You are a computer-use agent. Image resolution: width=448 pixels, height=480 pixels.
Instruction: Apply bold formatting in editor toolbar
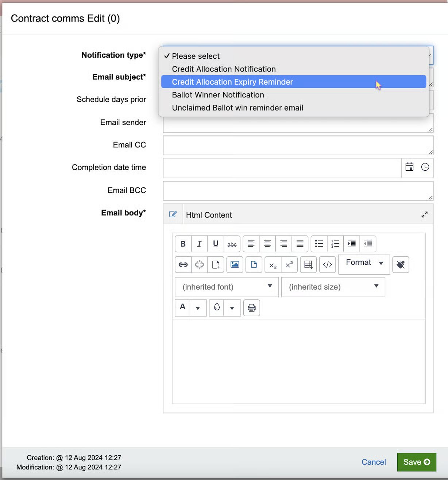pos(183,244)
